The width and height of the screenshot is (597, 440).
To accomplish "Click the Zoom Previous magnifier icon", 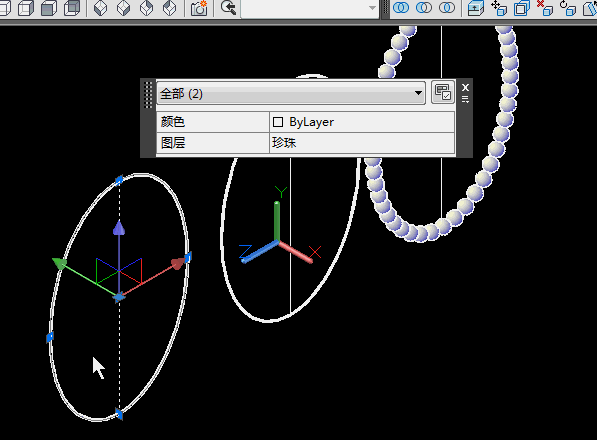I will [228, 8].
